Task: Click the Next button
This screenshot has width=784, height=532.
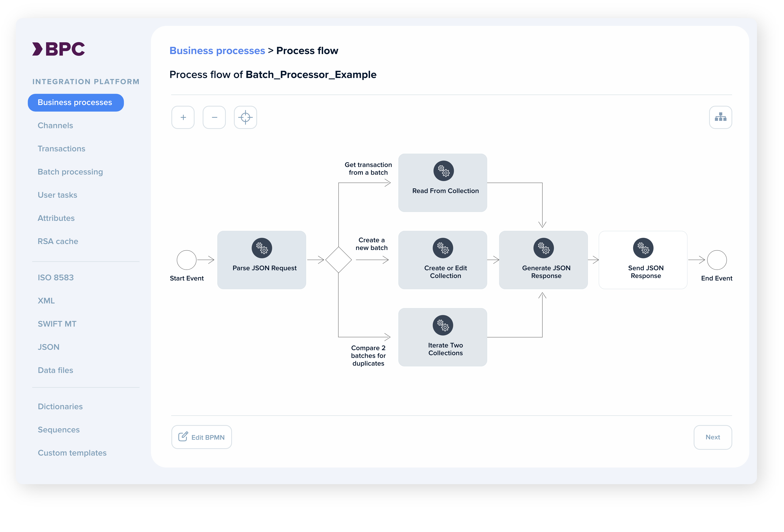Action: (713, 437)
